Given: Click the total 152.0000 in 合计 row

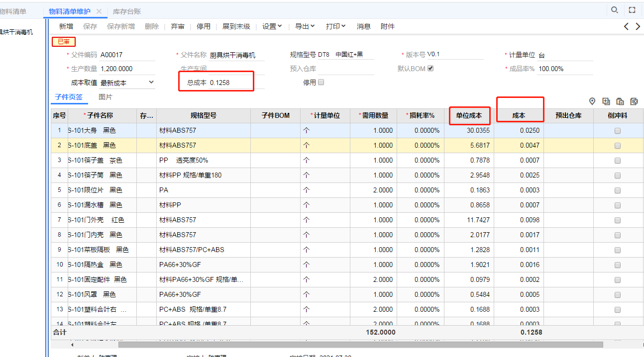Looking at the screenshot, I should click(380, 332).
